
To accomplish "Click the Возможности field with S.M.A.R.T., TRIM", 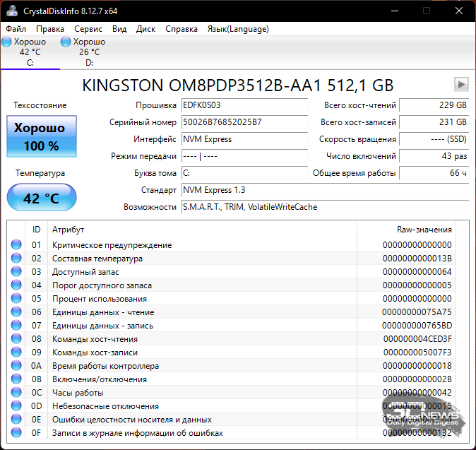I will tap(326, 207).
